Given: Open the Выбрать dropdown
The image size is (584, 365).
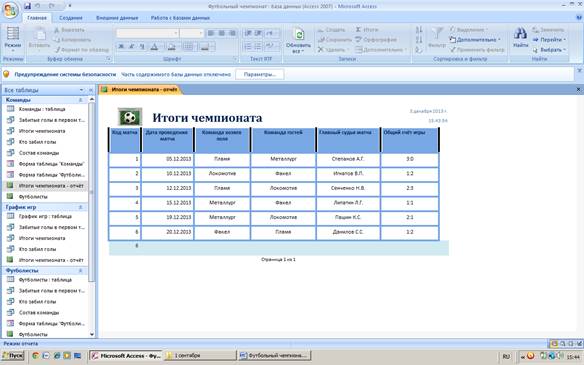Looking at the screenshot, I should point(549,50).
